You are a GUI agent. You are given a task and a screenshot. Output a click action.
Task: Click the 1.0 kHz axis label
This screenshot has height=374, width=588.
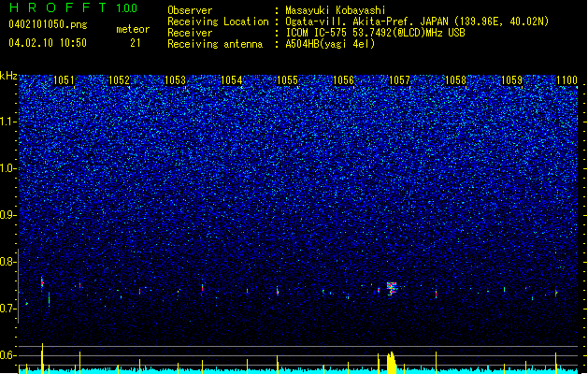(x=7, y=168)
